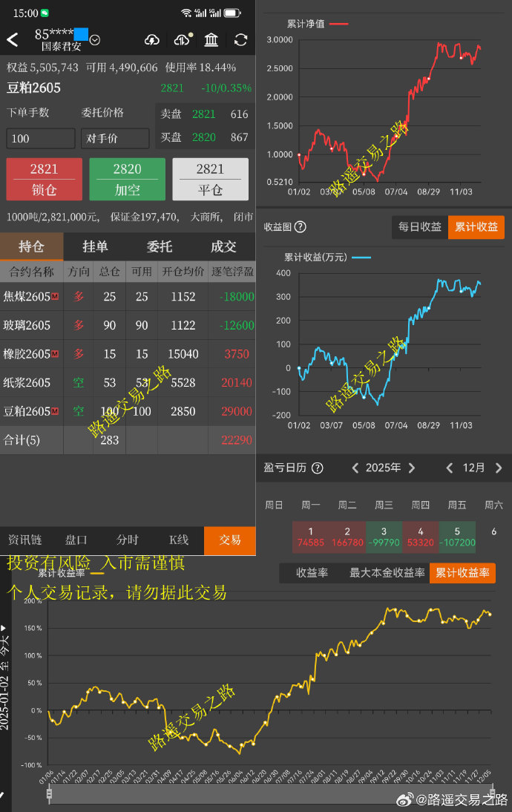Switch chart to 最大本金收益率
Image resolution: width=512 pixels, height=812 pixels.
[387, 573]
